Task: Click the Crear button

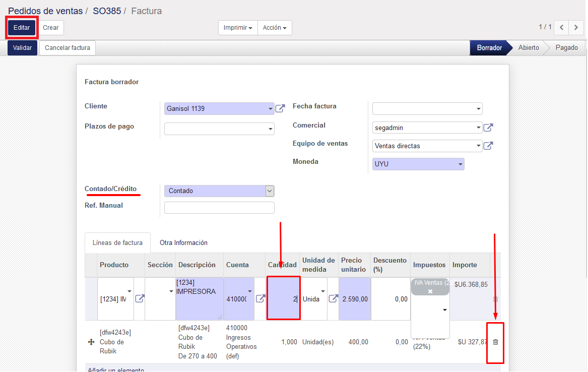Action: click(x=50, y=27)
